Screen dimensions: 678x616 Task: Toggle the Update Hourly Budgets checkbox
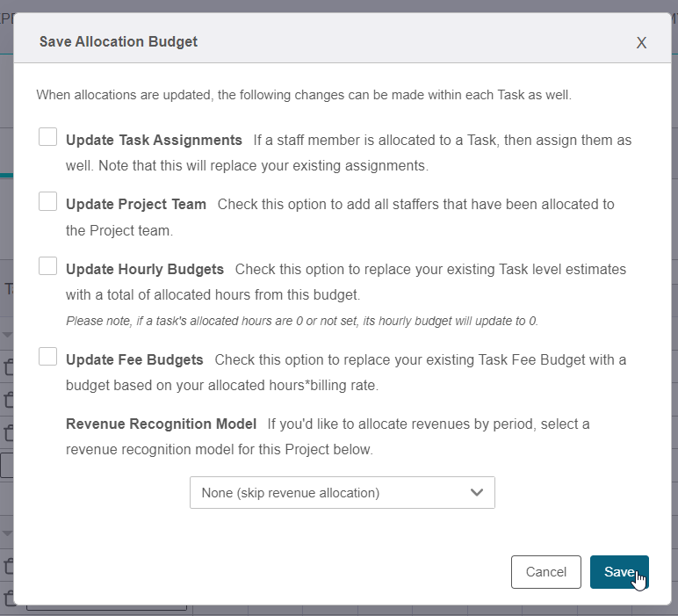[x=48, y=266]
